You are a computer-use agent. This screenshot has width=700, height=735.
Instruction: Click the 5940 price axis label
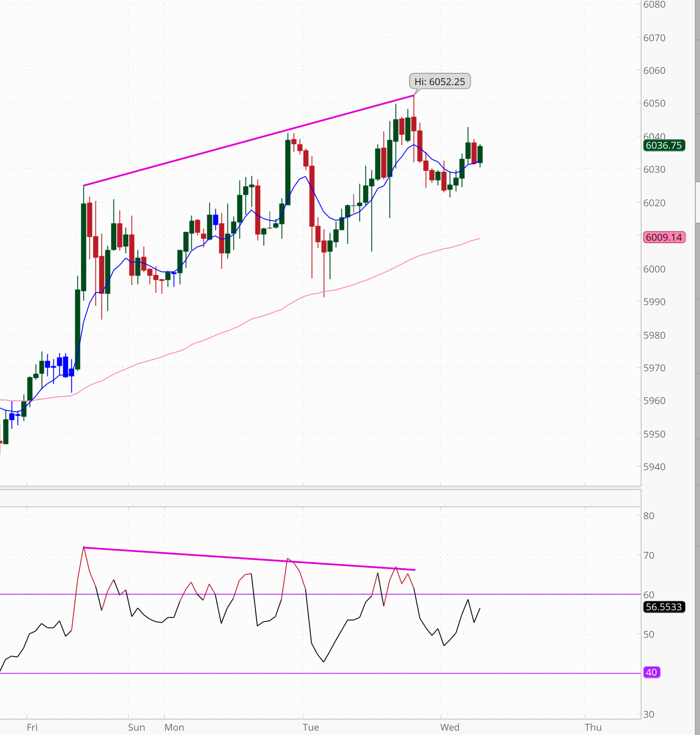[x=654, y=467]
